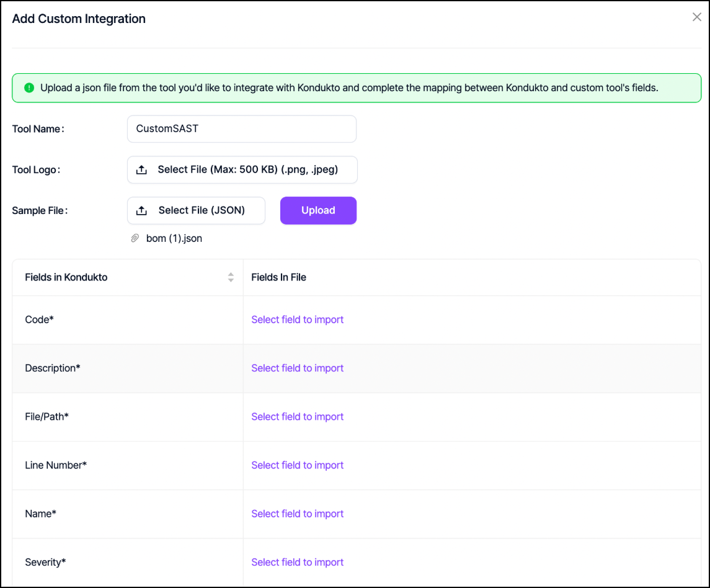The image size is (710, 588).
Task: Click the upload icon in Sample File field
Action: (x=141, y=211)
